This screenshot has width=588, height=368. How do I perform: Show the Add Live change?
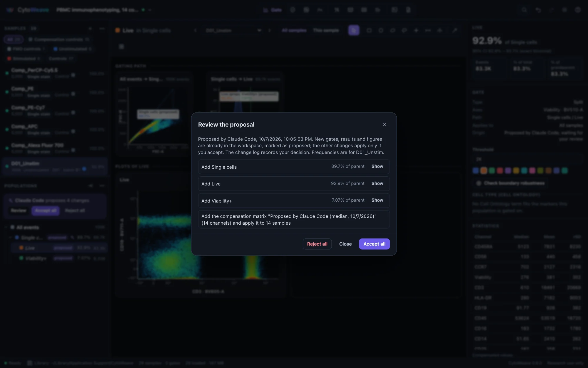click(x=377, y=183)
